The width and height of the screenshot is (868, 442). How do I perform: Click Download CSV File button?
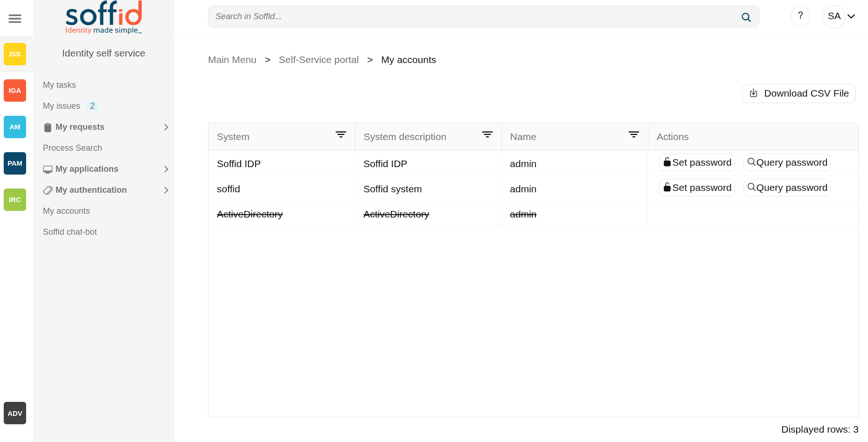point(799,93)
